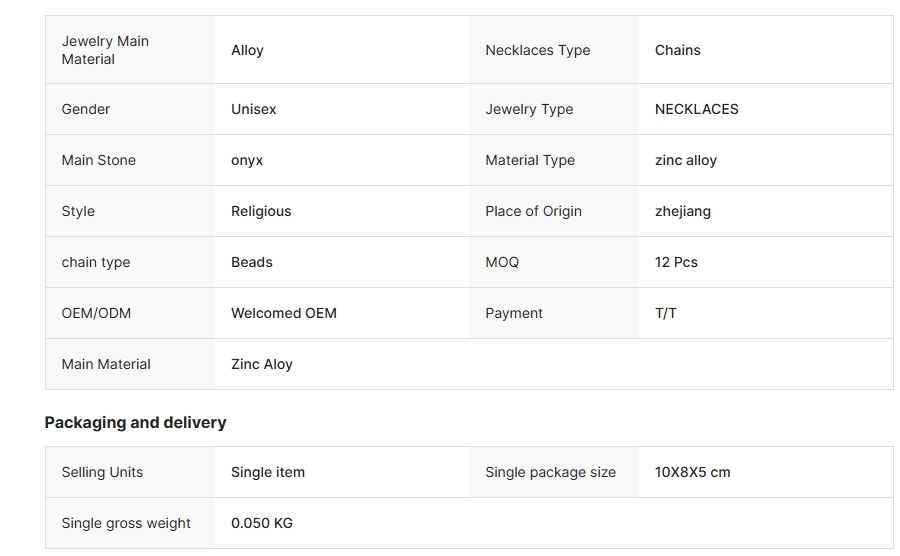
Task: Select the Zinc Aloy main material value
Action: click(x=262, y=364)
